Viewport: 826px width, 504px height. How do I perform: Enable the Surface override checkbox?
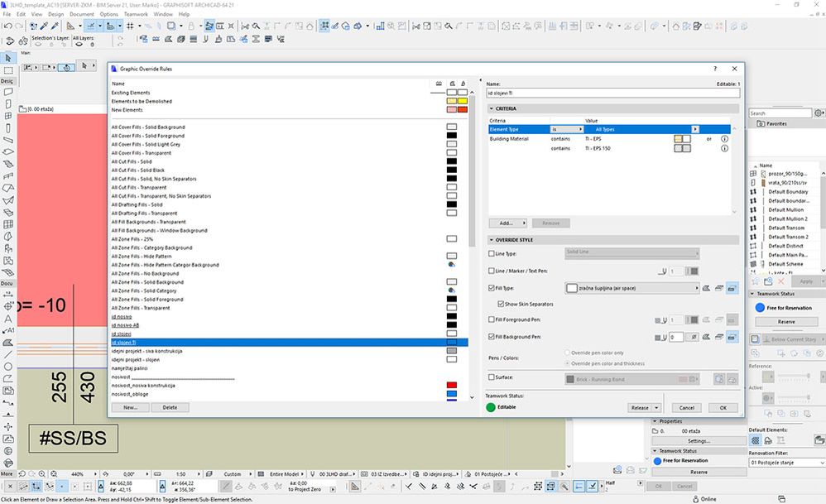(492, 377)
